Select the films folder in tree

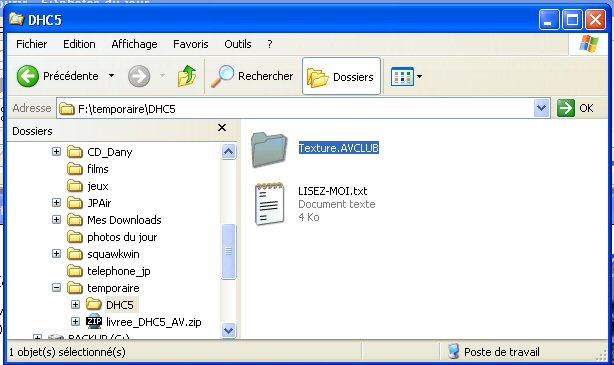point(98,169)
